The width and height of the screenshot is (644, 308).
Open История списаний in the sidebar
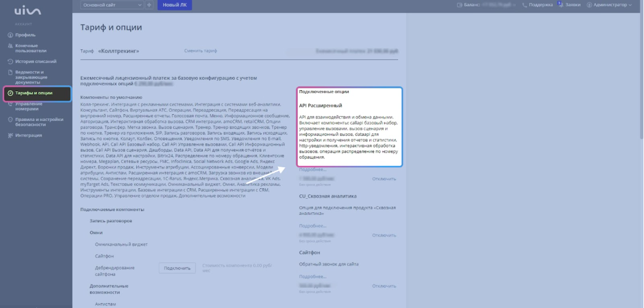35,61
